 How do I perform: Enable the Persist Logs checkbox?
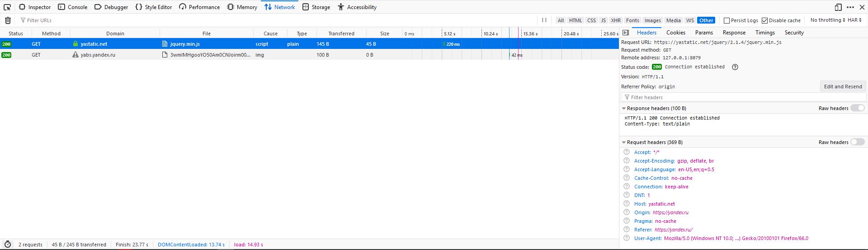727,20
